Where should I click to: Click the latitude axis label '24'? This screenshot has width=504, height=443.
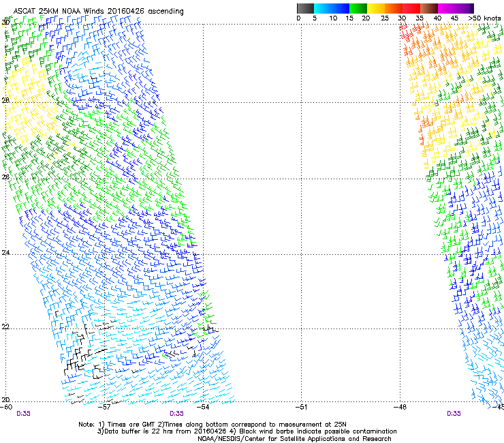coord(5,253)
